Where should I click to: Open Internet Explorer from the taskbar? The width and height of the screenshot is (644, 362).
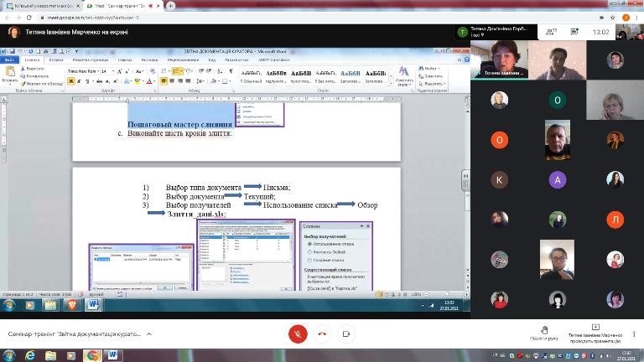tap(29, 354)
